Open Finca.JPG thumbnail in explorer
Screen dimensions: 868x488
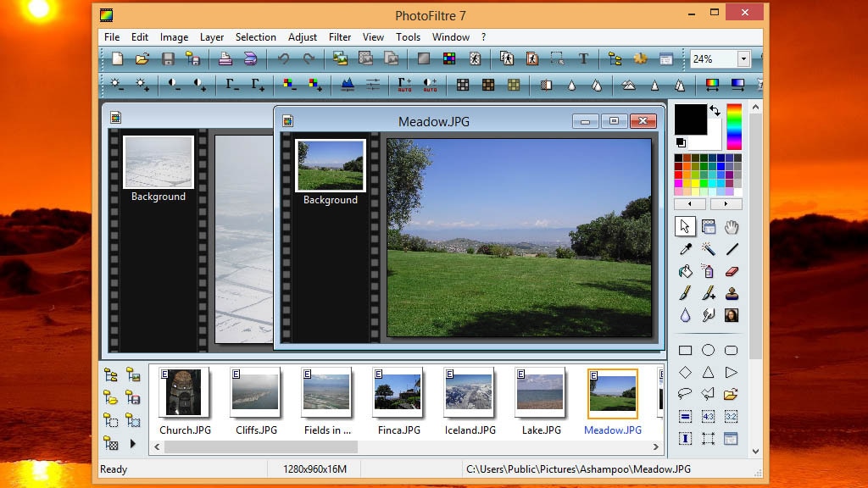[398, 392]
